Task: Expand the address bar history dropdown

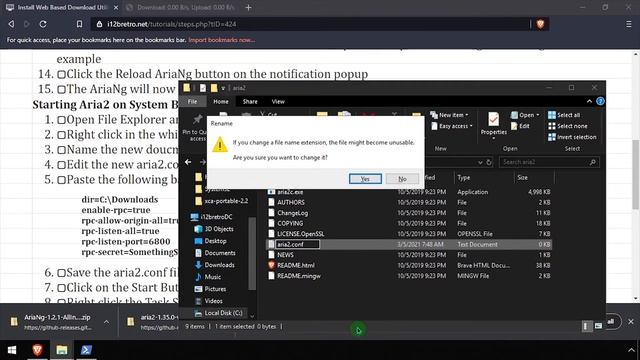Action: 480,162
